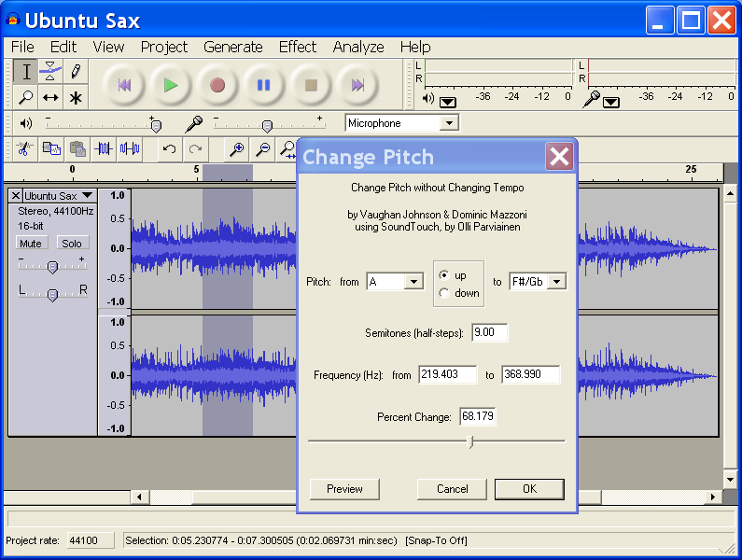Viewport: 742px width, 560px height.
Task: Select the Multi-tool asterisk
Action: point(76,97)
